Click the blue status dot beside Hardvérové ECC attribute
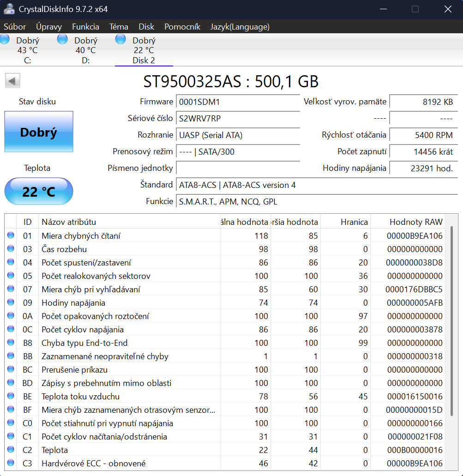The height and width of the screenshot is (476, 463). tap(10, 463)
